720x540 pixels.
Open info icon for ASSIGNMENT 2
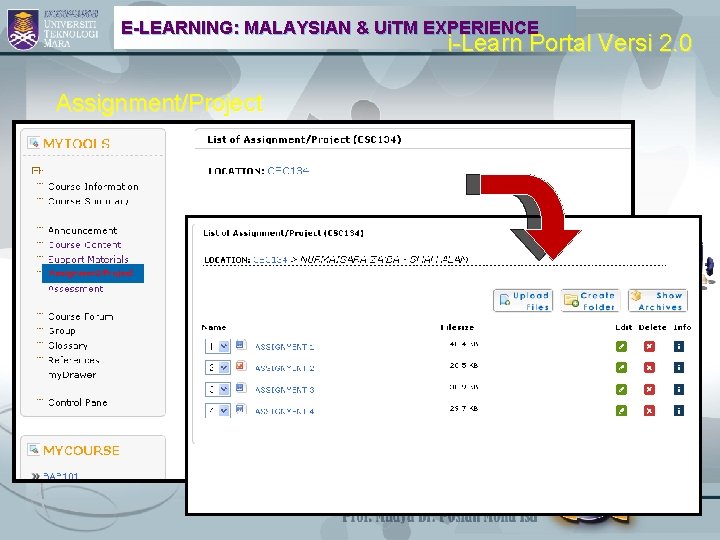pos(679,367)
